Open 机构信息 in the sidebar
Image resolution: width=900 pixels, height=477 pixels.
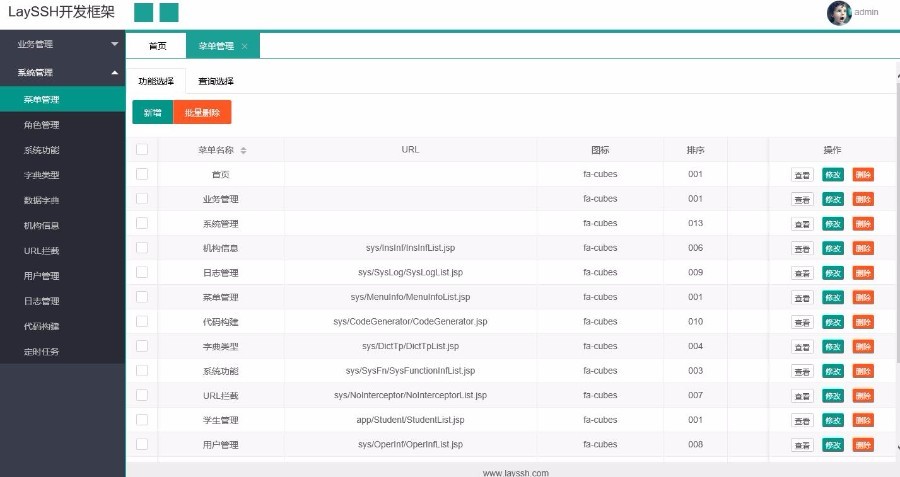pyautogui.click(x=63, y=226)
